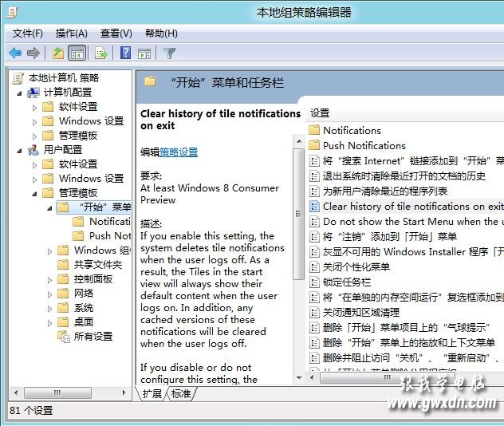Select 删除「开始」菜单项目上的"气球提示" setting
The width and height of the screenshot is (504, 426).
point(406,328)
